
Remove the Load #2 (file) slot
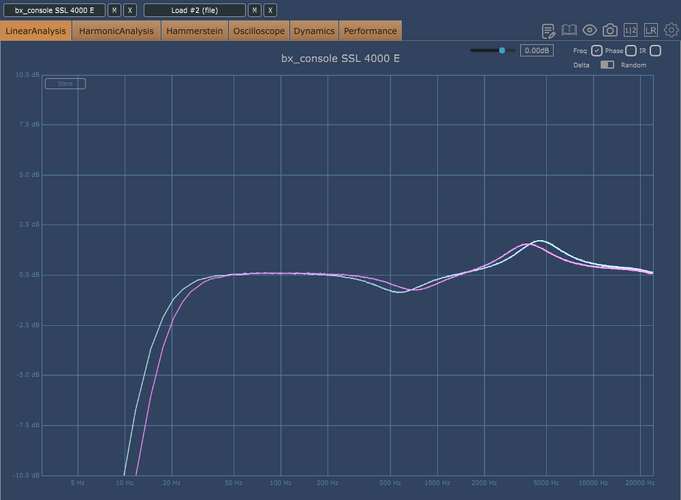coord(270,10)
